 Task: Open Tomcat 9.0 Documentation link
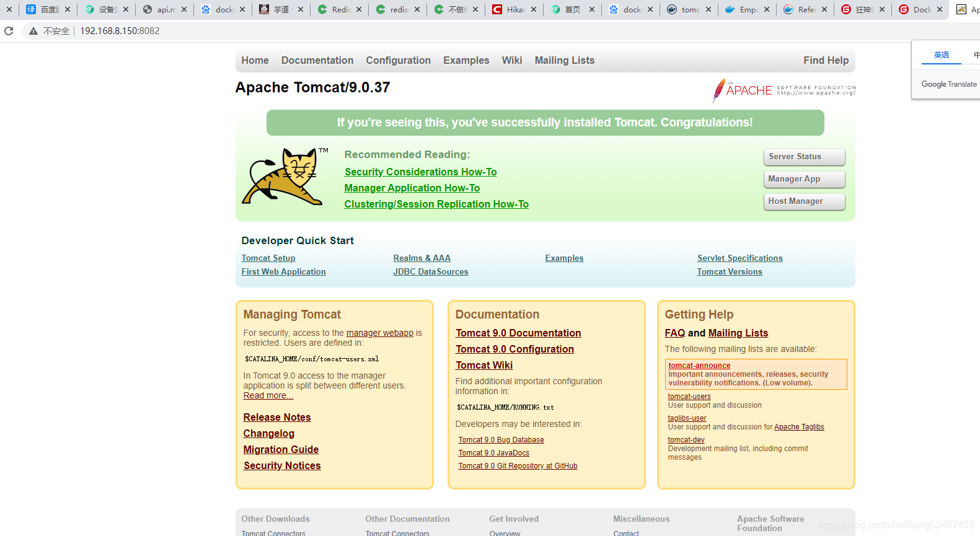(518, 333)
